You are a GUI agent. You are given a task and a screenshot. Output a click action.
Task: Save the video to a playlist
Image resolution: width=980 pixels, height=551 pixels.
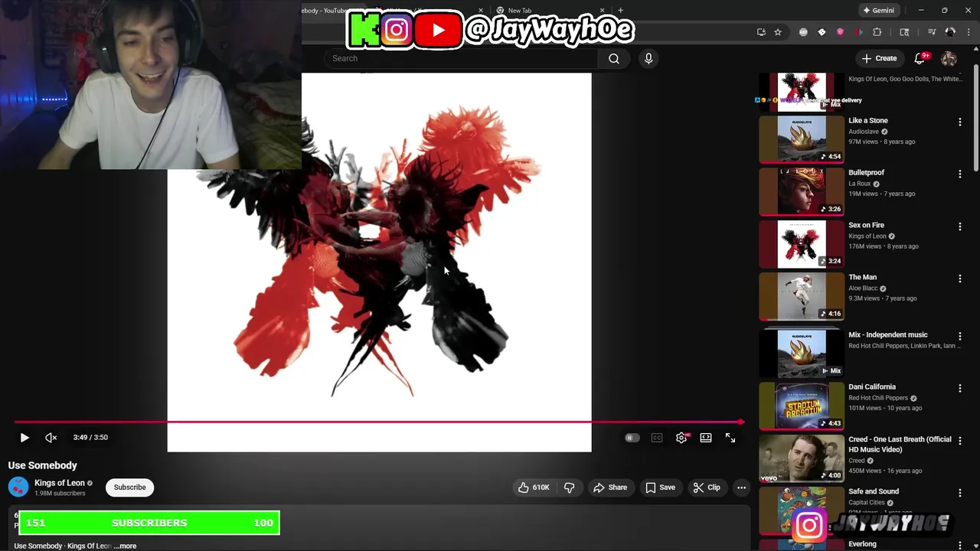coord(660,487)
